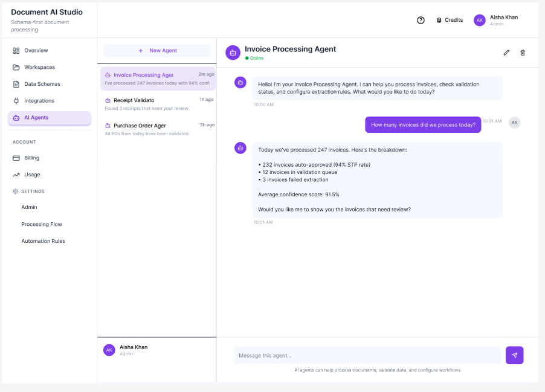545x392 pixels.
Task: Click 'Found 3 receipts' preview text
Action: pyautogui.click(x=147, y=109)
